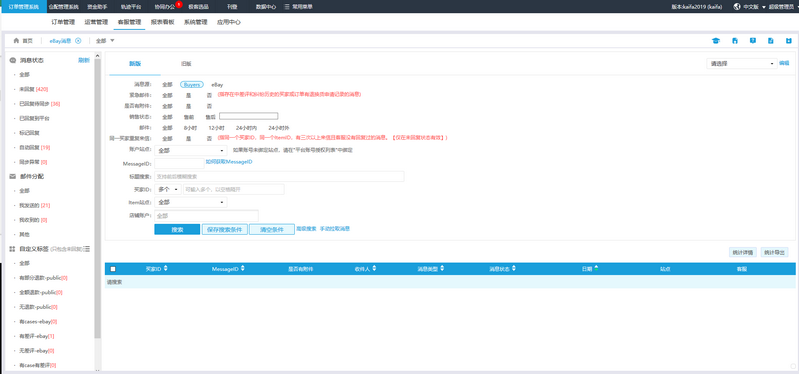The height and width of the screenshot is (374, 799).
Task: Click 刷新 beside 消息状态
Action: [84, 60]
